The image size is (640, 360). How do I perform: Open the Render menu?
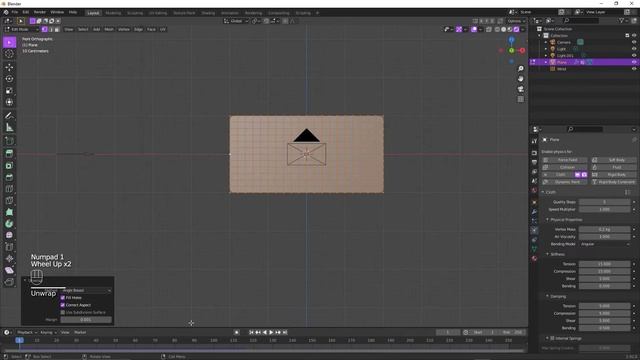pos(40,12)
